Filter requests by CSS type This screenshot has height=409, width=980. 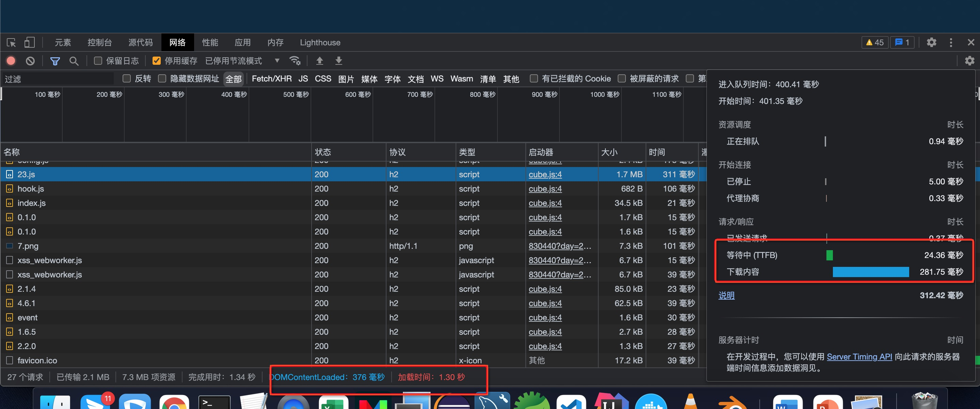click(323, 78)
